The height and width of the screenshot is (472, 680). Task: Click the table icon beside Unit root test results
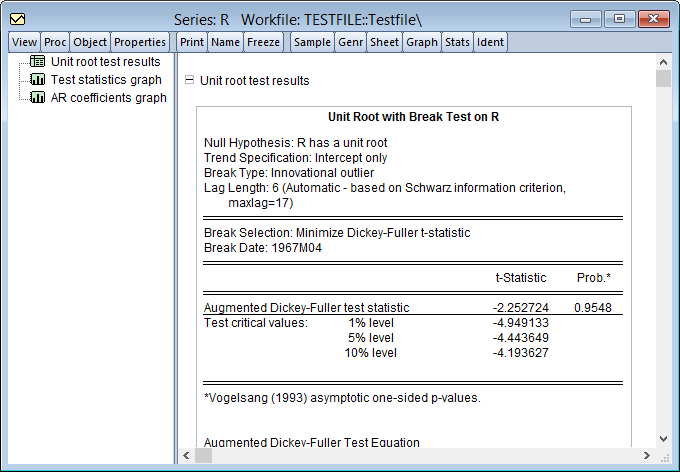tap(38, 61)
